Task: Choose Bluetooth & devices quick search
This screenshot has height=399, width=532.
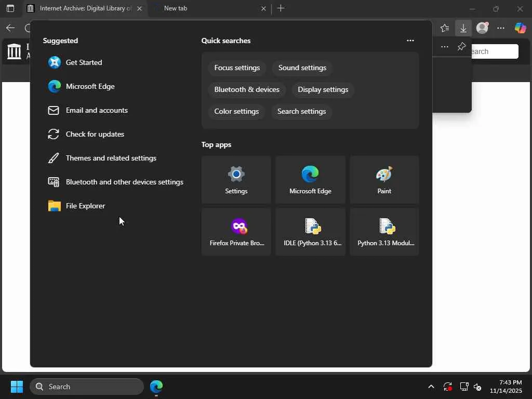Action: pyautogui.click(x=247, y=89)
